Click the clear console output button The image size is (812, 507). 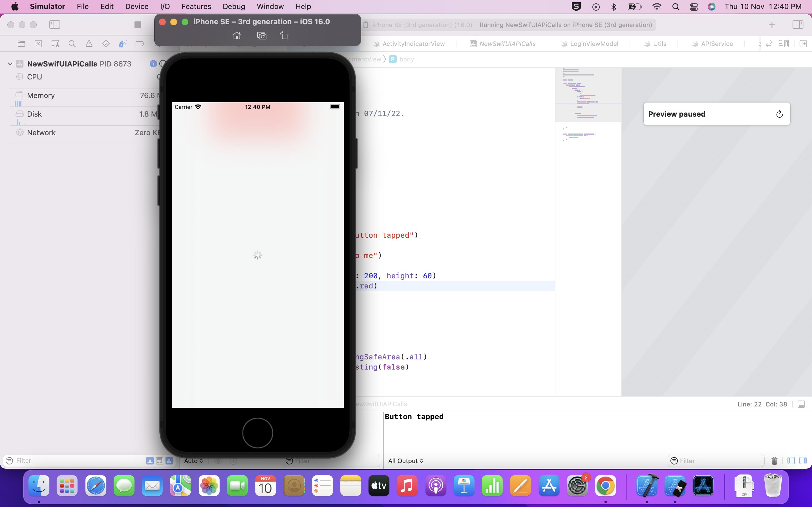[x=774, y=461]
